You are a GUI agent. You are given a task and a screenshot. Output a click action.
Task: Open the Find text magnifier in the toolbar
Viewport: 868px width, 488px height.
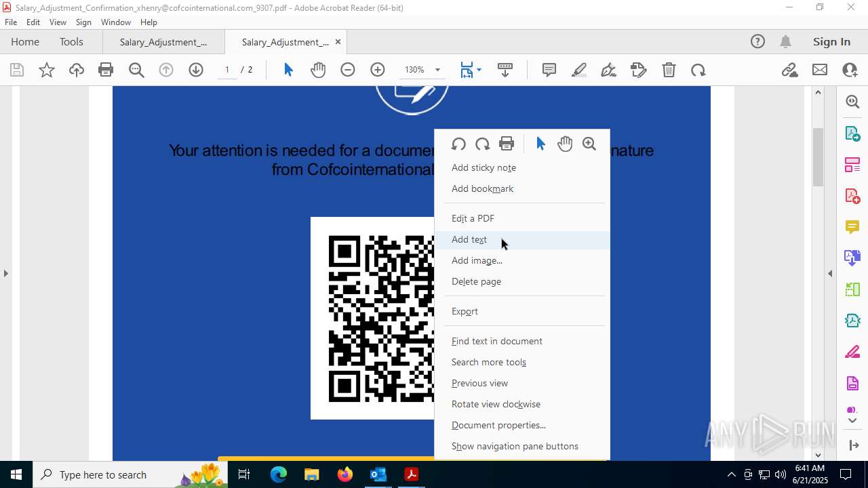click(136, 70)
